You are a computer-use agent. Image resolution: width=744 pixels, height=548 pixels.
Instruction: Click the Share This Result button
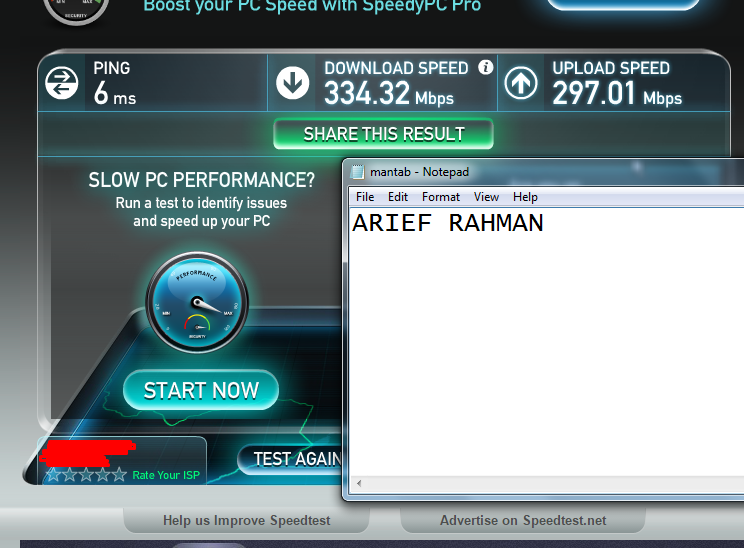383,134
